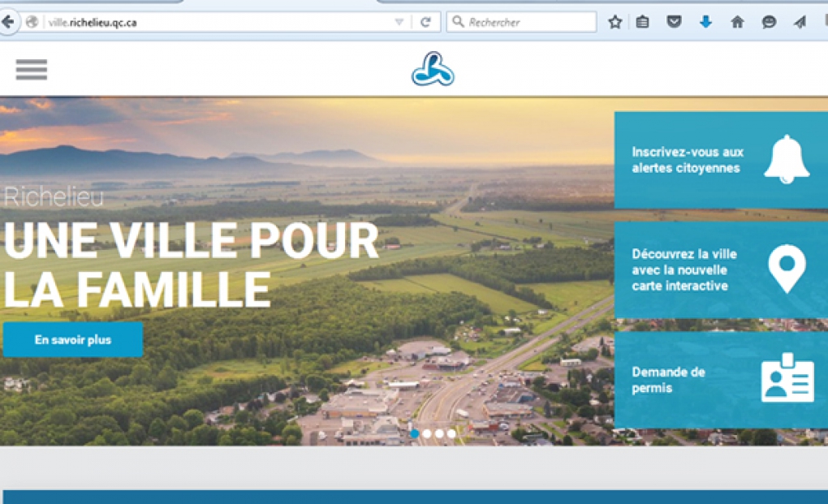Click the Richelieu city logo
The height and width of the screenshot is (504, 828).
pyautogui.click(x=433, y=69)
